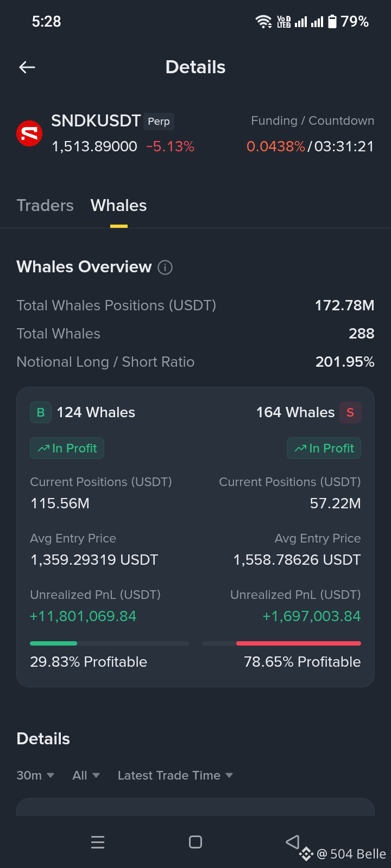This screenshot has height=868, width=391.
Task: Tap the red S short whales badge
Action: (x=350, y=412)
